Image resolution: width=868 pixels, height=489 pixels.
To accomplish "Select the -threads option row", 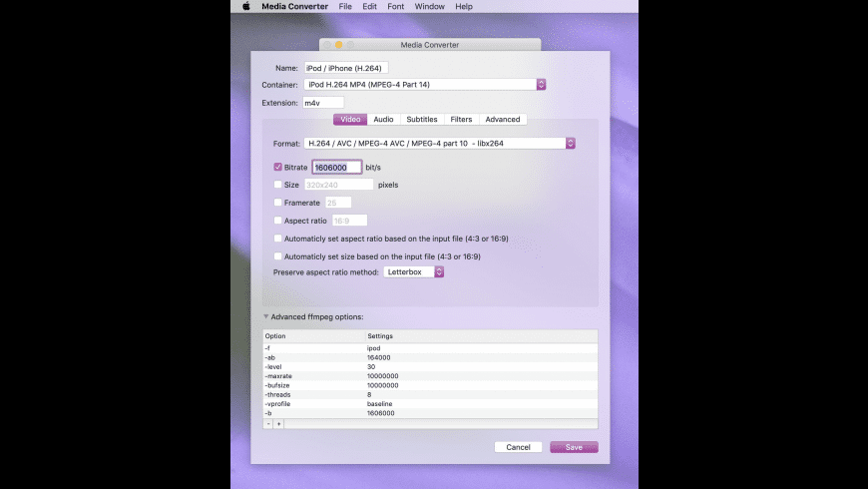I will point(430,394).
